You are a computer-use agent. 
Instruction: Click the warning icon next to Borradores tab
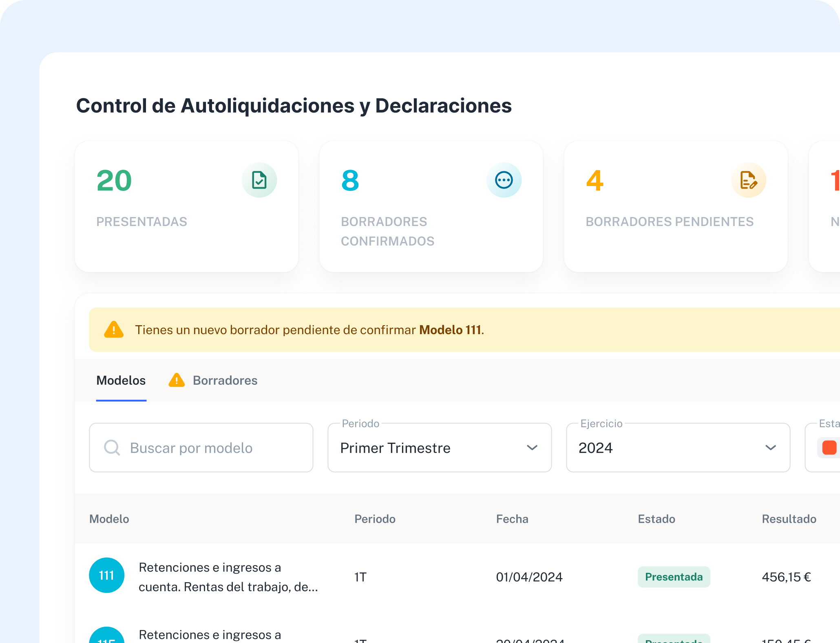tap(176, 380)
